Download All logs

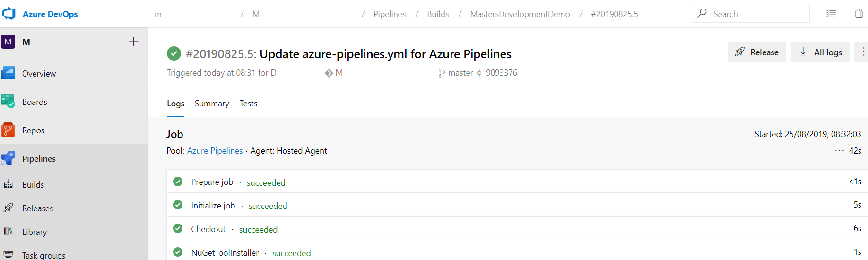coord(820,52)
